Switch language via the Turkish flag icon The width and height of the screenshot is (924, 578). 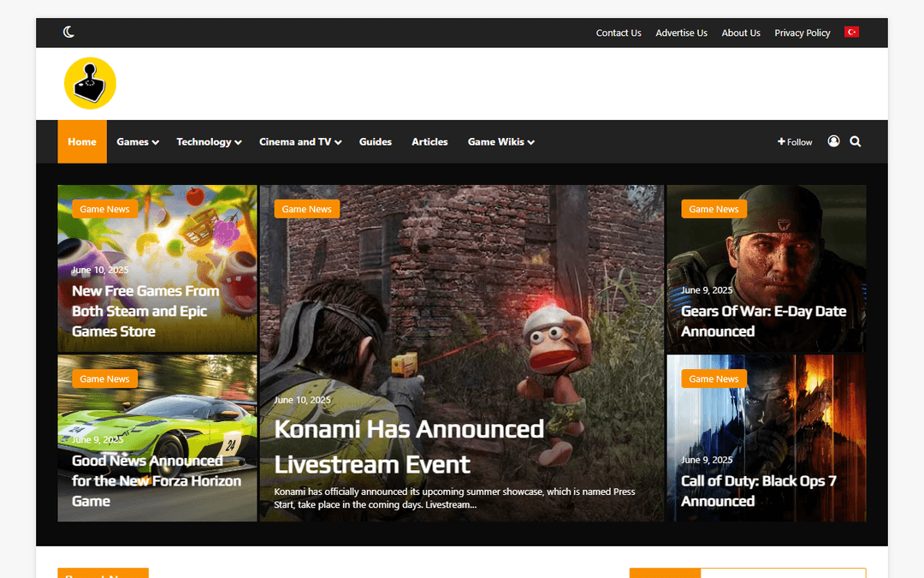[851, 32]
